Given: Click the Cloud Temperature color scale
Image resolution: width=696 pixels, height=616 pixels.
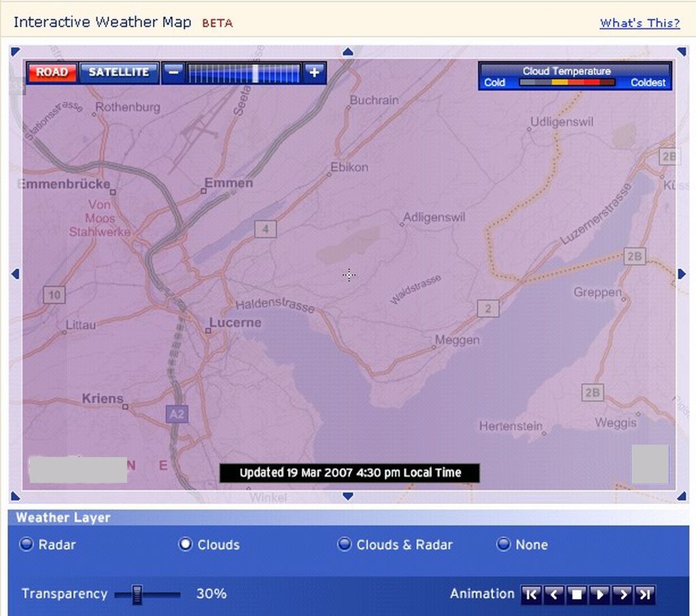Looking at the screenshot, I should tap(567, 82).
